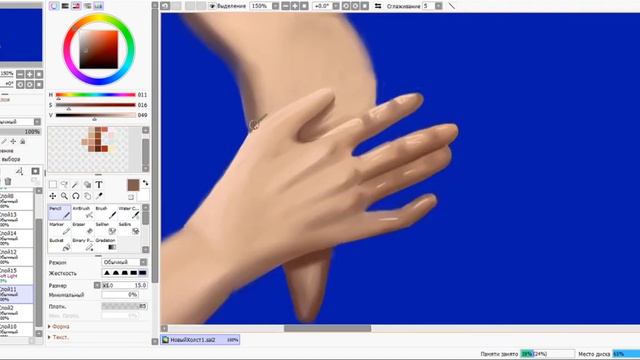
Task: Select the Water Color brush tool
Action: 129,213
